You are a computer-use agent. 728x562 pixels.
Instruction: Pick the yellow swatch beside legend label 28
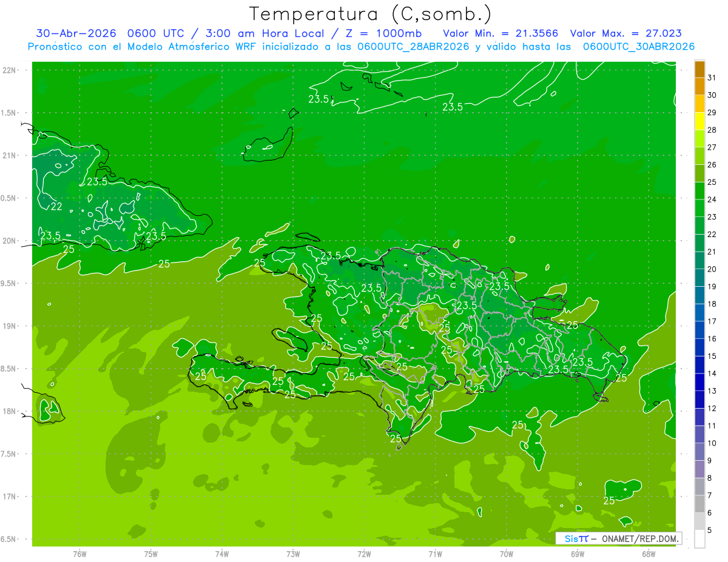pyautogui.click(x=699, y=121)
